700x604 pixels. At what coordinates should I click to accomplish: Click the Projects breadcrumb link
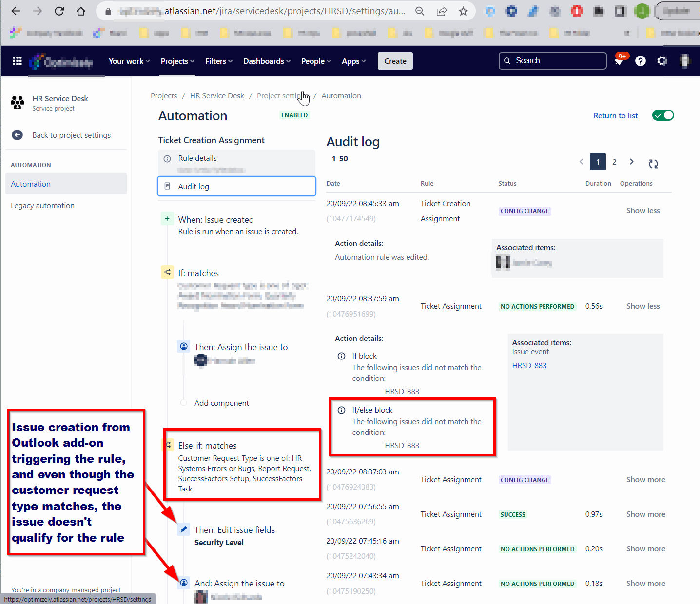(x=164, y=95)
